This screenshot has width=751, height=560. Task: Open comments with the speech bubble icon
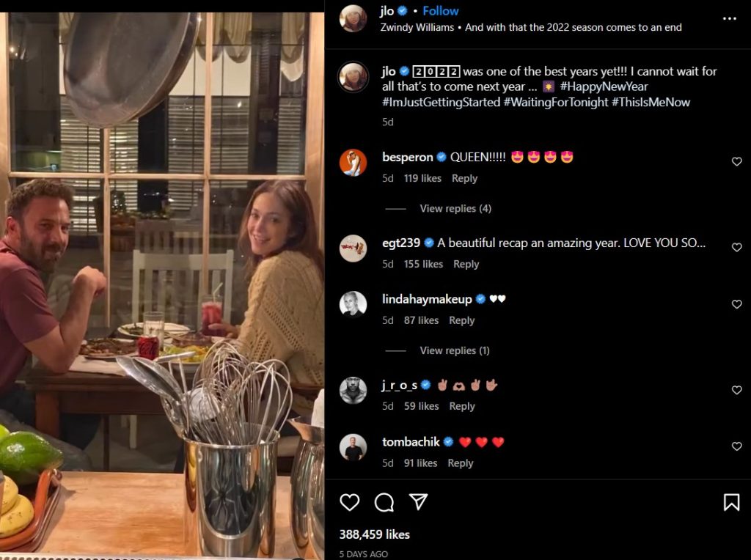[384, 502]
